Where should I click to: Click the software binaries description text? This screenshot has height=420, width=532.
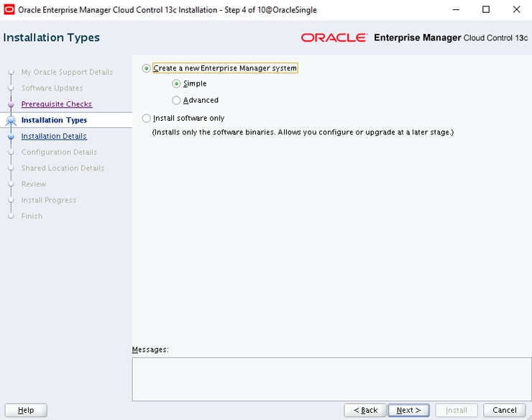coord(303,132)
